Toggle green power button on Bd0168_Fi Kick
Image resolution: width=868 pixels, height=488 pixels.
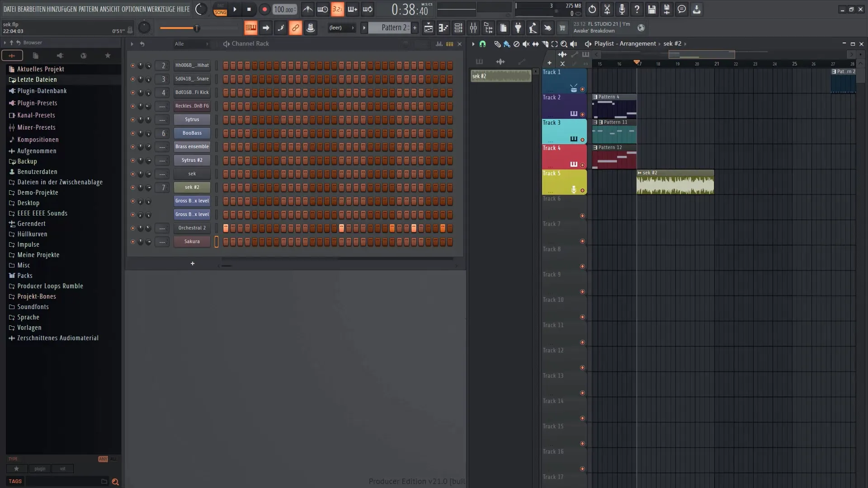pyautogui.click(x=132, y=92)
